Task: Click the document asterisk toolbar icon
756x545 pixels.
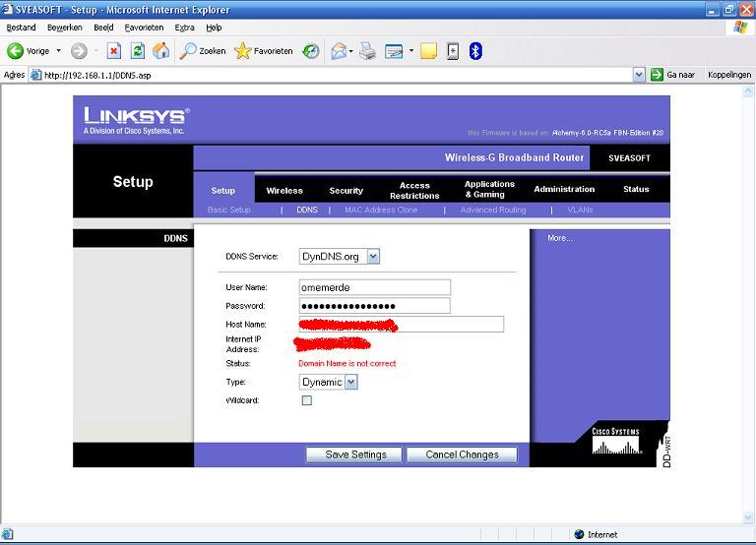Action: pyautogui.click(x=453, y=51)
